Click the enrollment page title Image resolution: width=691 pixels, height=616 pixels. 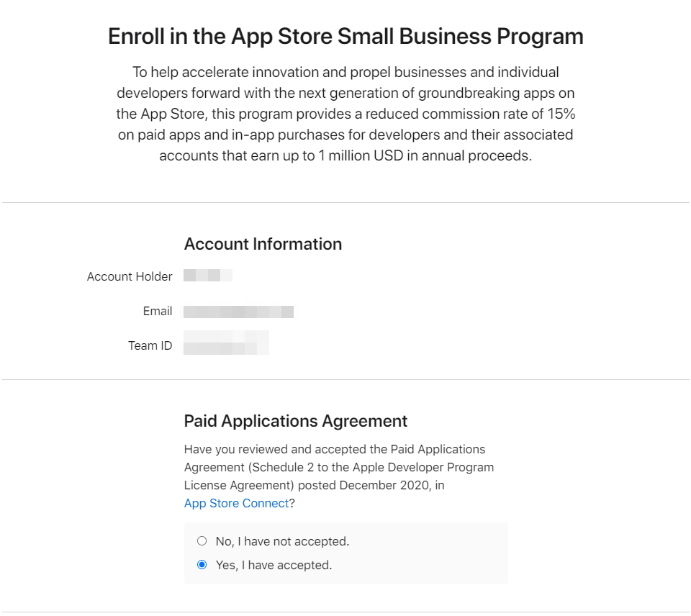tap(345, 36)
